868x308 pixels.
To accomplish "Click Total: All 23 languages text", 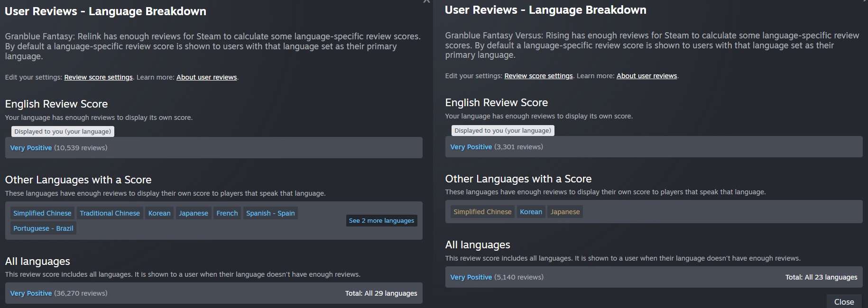I will pyautogui.click(x=821, y=277).
